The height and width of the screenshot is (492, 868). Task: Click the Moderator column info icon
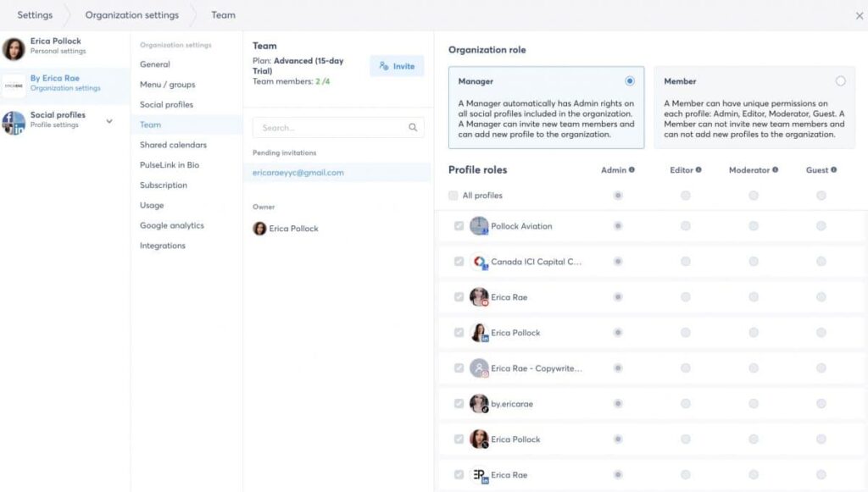pos(776,169)
